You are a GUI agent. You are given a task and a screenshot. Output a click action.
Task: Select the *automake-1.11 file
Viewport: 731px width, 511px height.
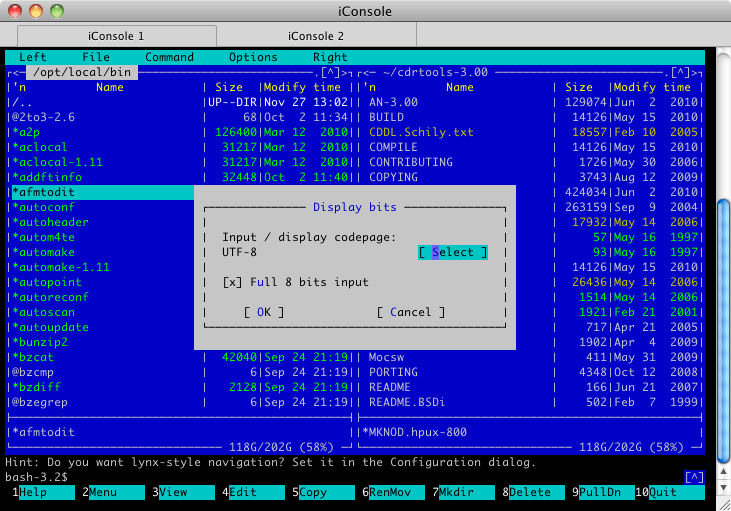pos(103,267)
